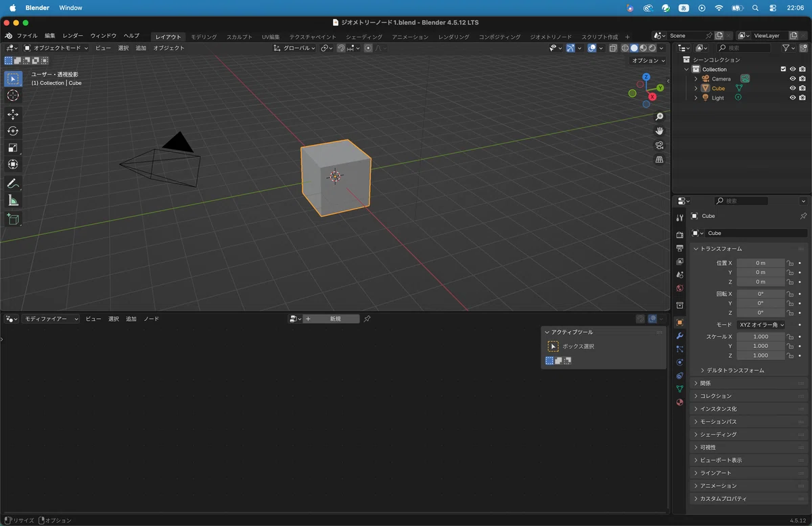Open the World properties tab
Screen dimensions: 812x526
click(680, 288)
